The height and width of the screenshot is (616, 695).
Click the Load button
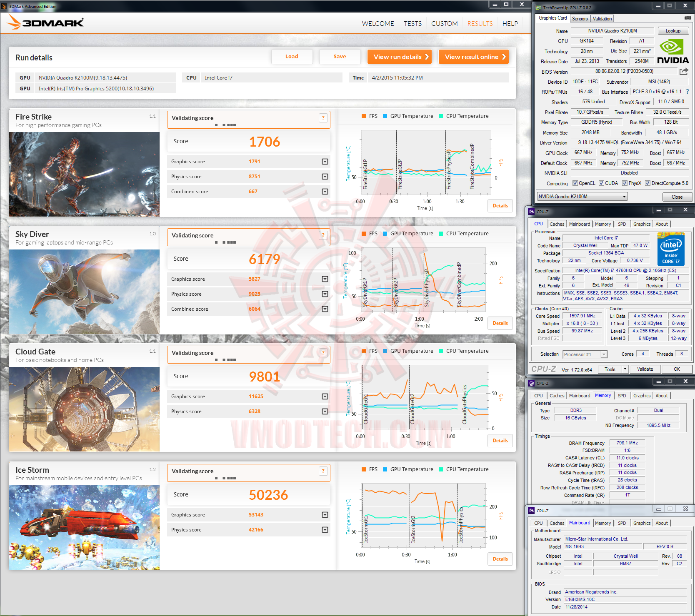point(292,57)
